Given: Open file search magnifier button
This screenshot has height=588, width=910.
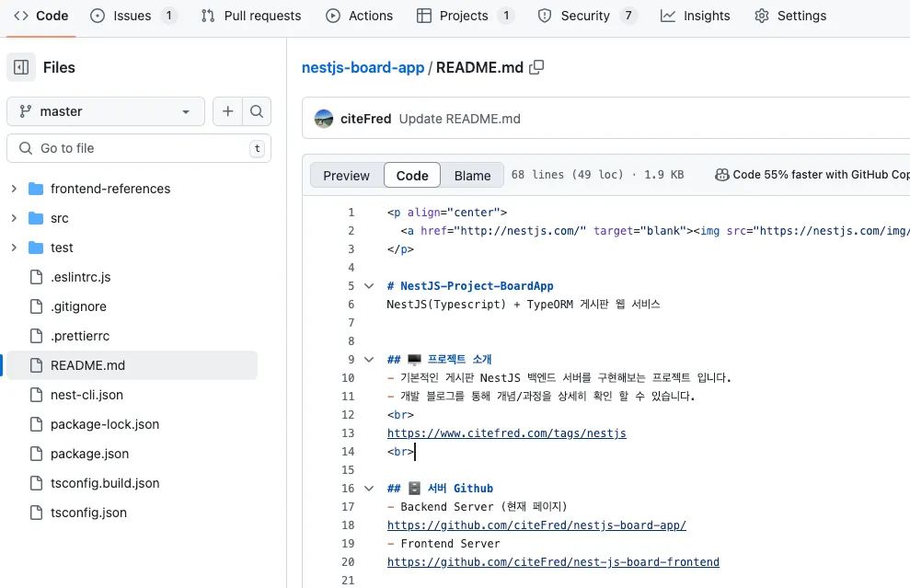Looking at the screenshot, I should [257, 110].
